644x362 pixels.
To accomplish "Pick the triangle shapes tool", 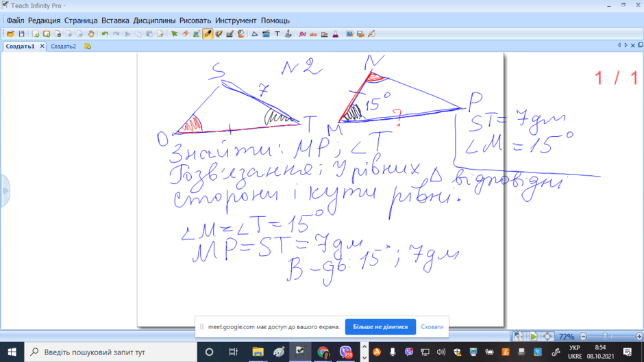I will 255,34.
